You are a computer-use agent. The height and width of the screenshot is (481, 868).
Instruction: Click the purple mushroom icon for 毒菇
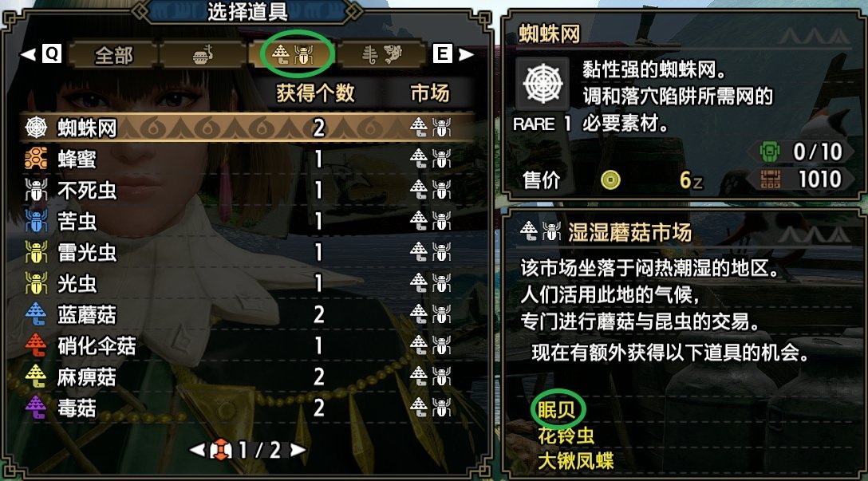(36, 408)
